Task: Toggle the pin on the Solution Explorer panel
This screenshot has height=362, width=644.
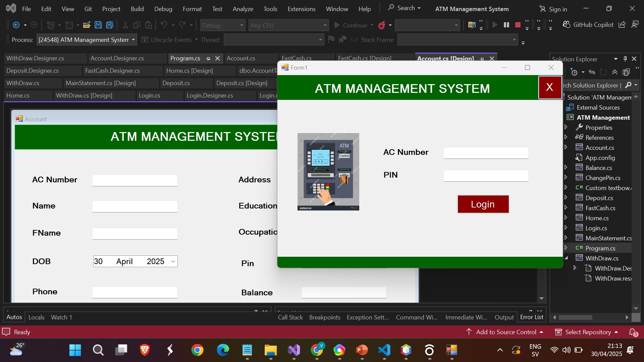Action: pos(625,59)
